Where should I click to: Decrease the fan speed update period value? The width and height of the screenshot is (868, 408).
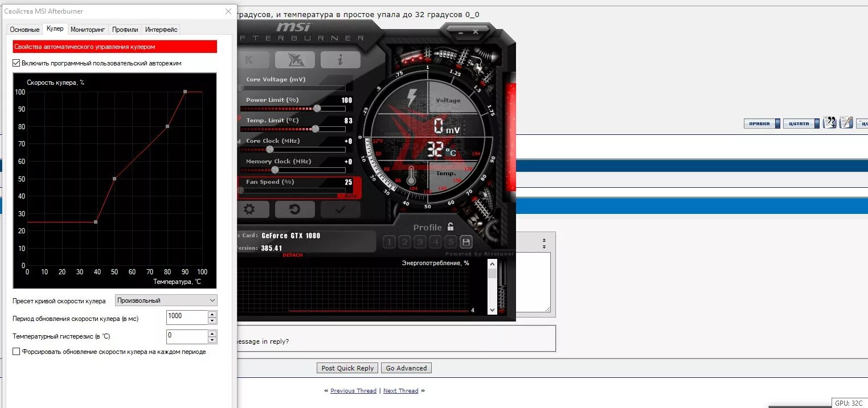pos(212,321)
